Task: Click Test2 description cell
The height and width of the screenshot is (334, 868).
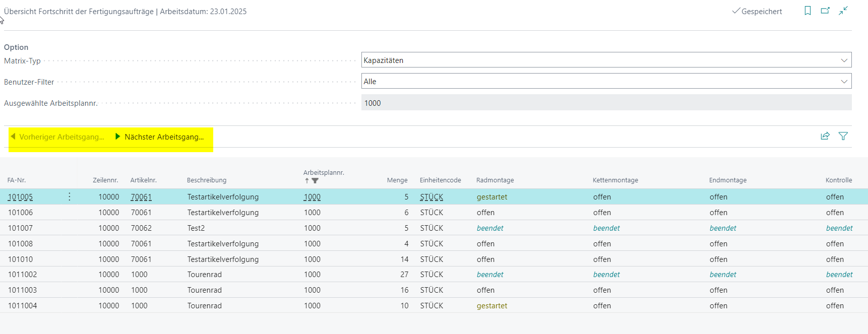Action: click(196, 228)
